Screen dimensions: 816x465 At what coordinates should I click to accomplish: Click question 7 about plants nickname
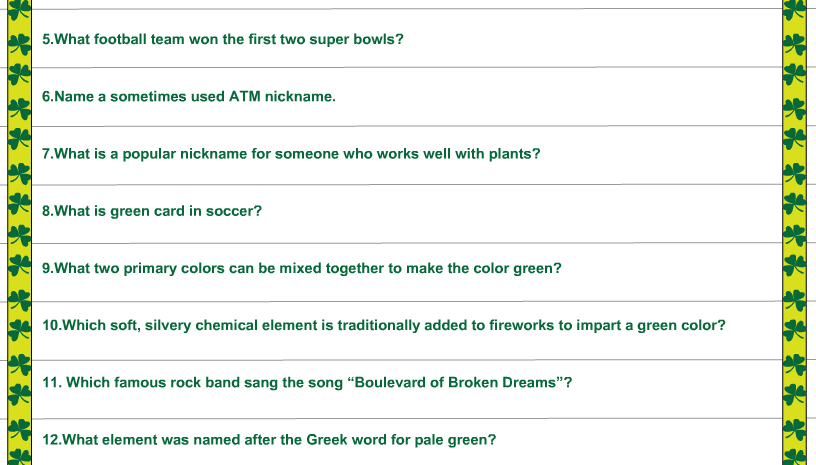pyautogui.click(x=291, y=154)
